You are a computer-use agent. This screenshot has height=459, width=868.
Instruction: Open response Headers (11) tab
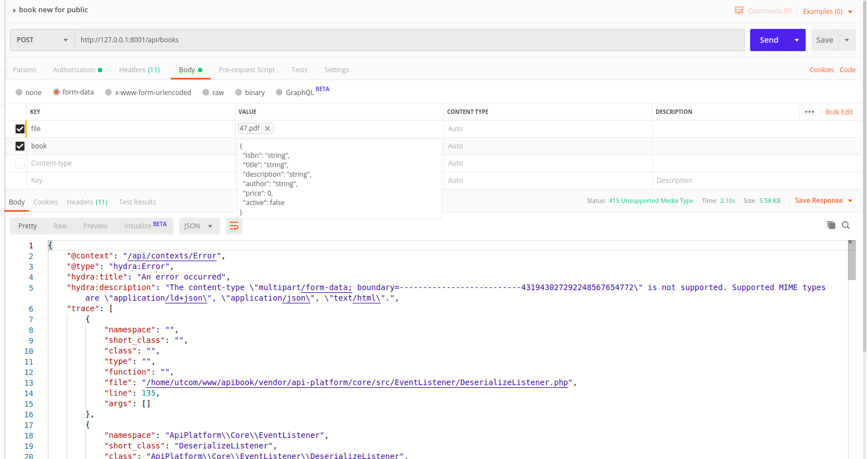tap(87, 202)
